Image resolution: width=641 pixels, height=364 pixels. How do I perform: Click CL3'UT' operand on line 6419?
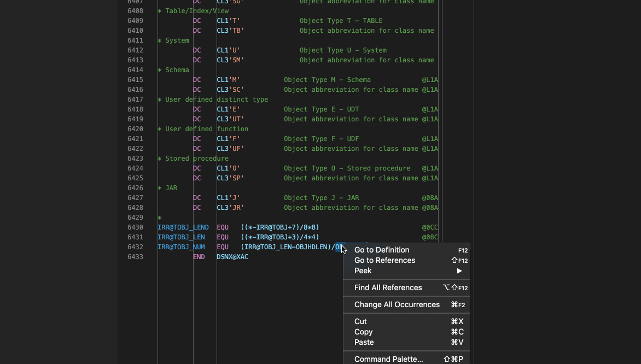point(231,119)
